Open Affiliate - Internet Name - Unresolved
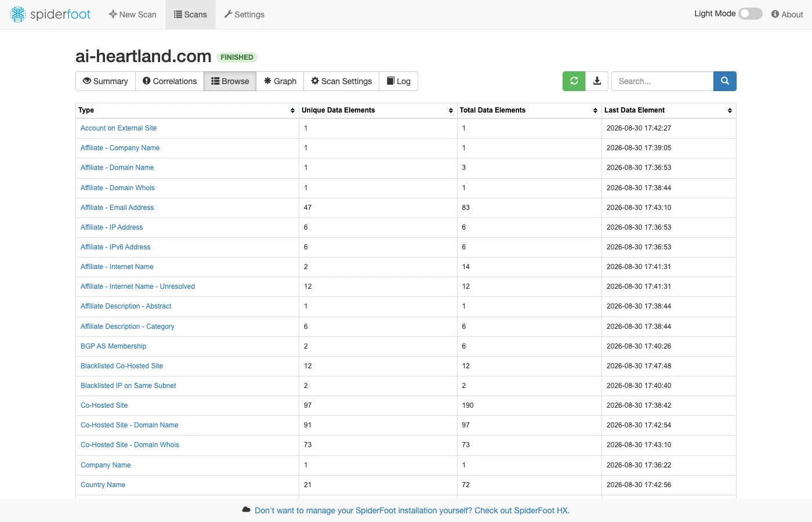The image size is (812, 522). pyautogui.click(x=137, y=287)
